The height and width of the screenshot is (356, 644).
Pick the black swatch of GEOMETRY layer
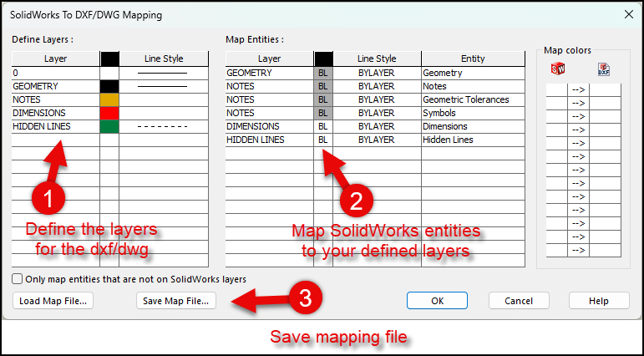coord(109,86)
